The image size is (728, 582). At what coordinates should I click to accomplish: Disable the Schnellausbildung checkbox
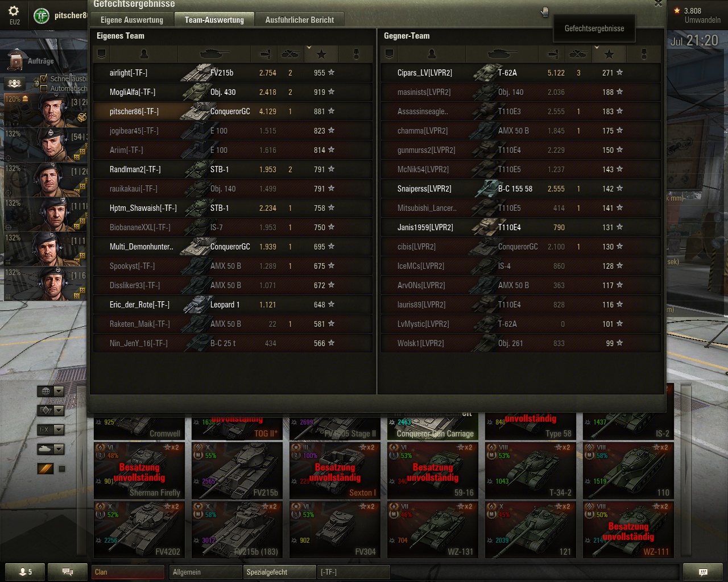(44, 78)
